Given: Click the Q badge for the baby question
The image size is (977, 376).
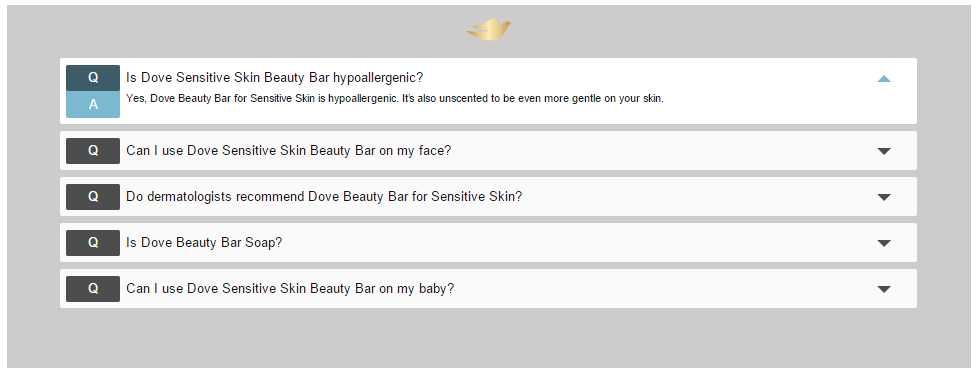Looking at the screenshot, I should (93, 289).
